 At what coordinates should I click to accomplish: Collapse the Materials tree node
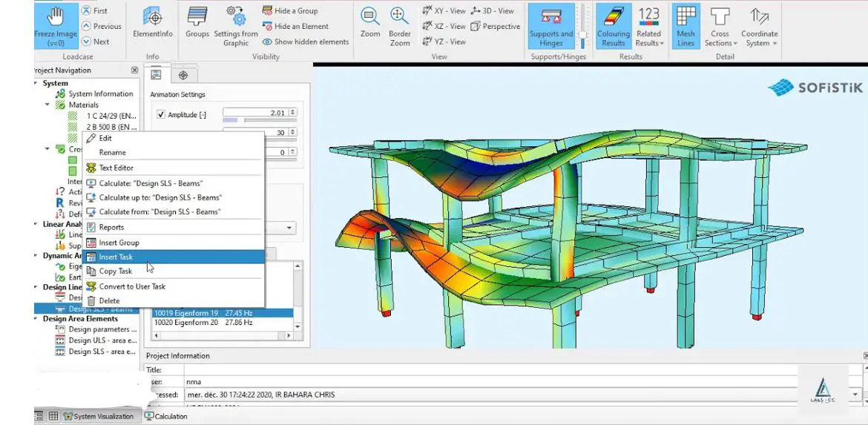click(48, 105)
